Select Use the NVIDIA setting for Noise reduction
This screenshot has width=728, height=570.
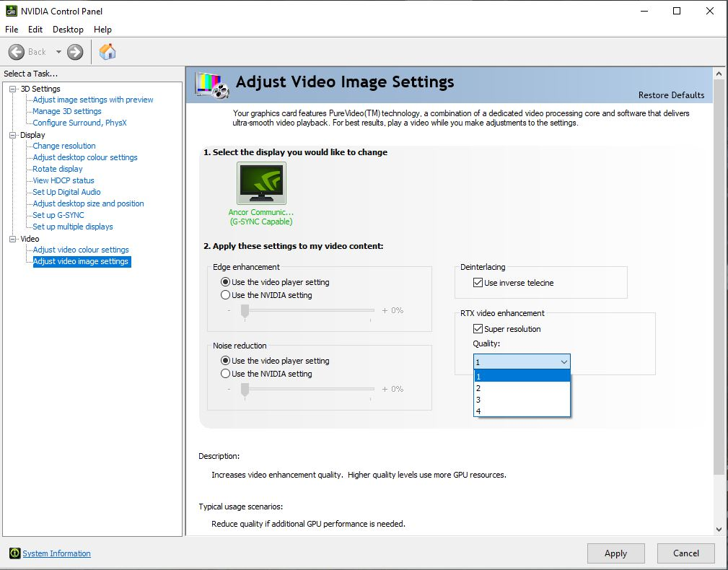226,374
